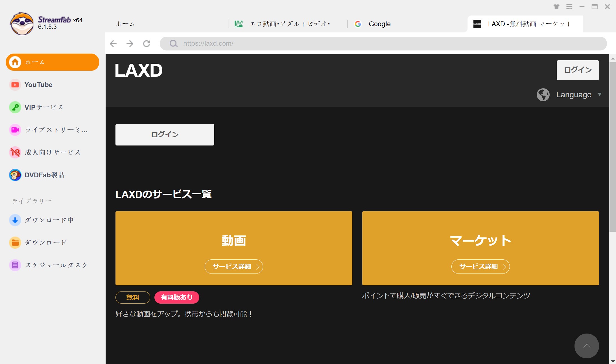This screenshot has height=364, width=616.
Task: Open サービス詳細 under 動画
Action: pos(234,266)
